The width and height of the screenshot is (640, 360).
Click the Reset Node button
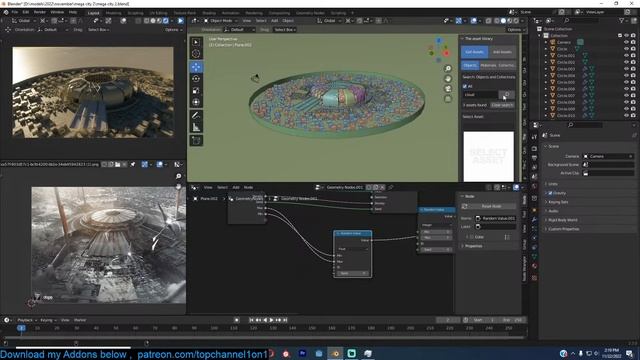click(491, 207)
